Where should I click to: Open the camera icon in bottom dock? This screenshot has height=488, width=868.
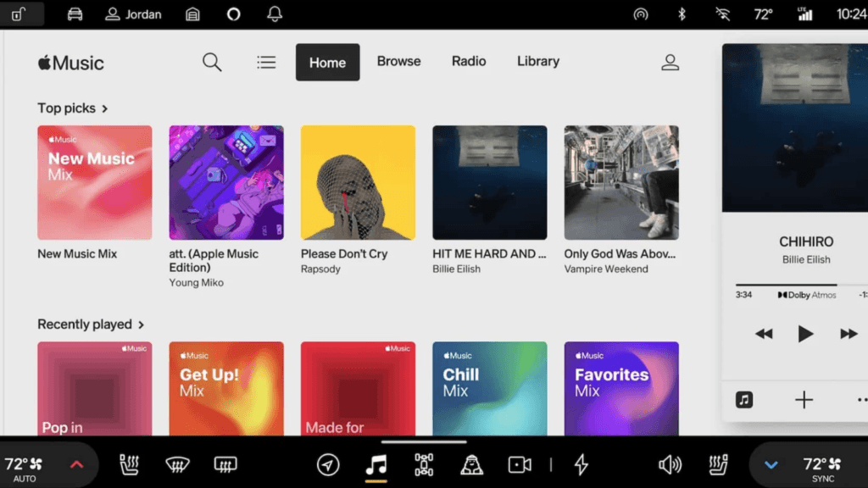(519, 464)
